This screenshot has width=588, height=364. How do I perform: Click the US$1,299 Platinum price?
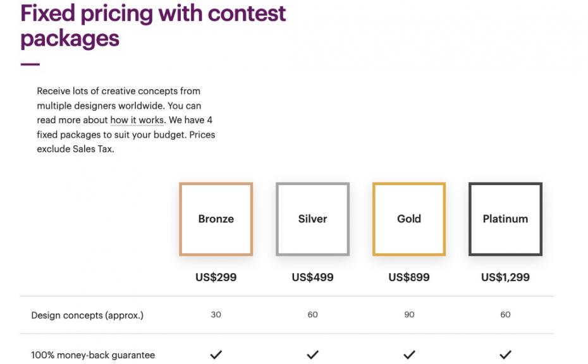(x=505, y=277)
